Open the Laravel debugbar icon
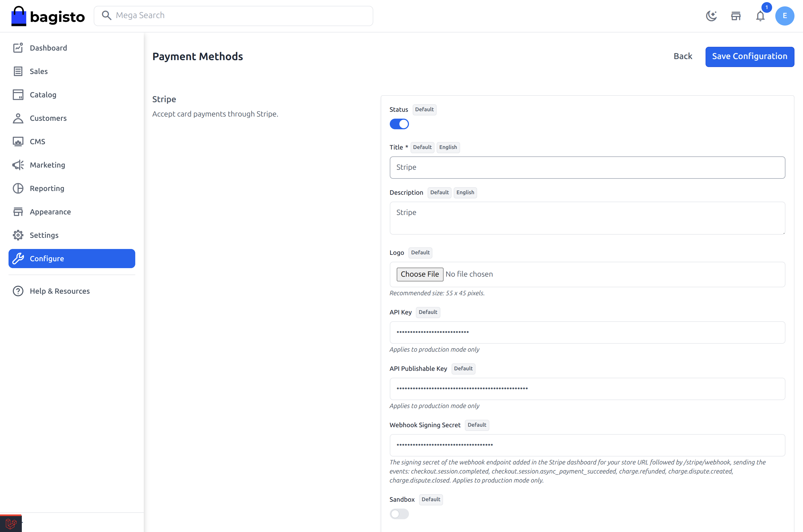Image resolution: width=803 pixels, height=532 pixels. tap(11, 523)
